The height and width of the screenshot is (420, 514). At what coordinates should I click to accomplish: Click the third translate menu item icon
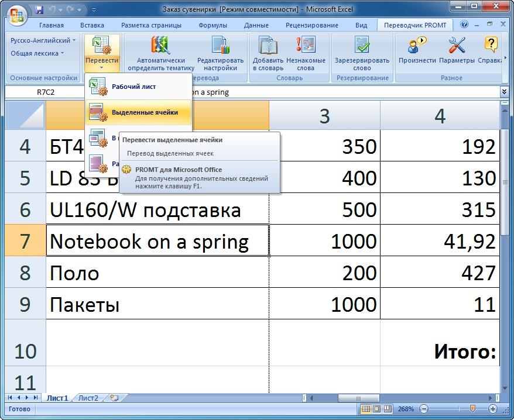point(98,138)
